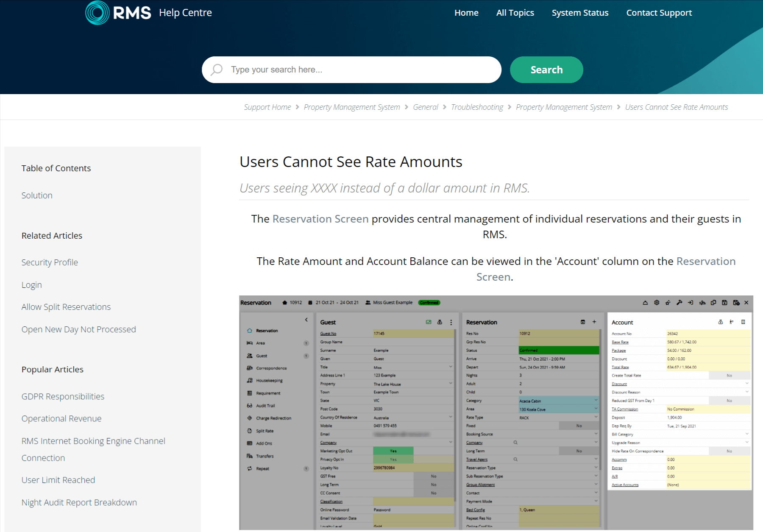Click the Charge Redirection icon in screenshot sidebar
Image resolution: width=763 pixels, height=532 pixels.
click(x=250, y=418)
